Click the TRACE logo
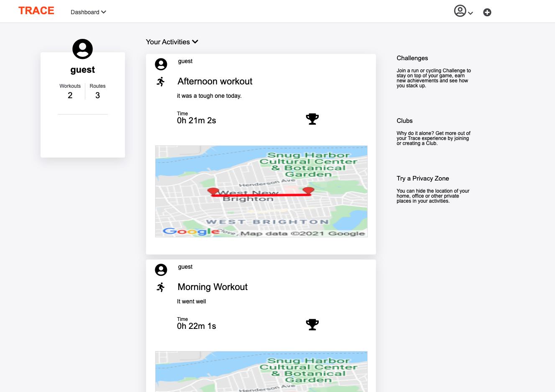This screenshot has height=392, width=555. tap(36, 11)
